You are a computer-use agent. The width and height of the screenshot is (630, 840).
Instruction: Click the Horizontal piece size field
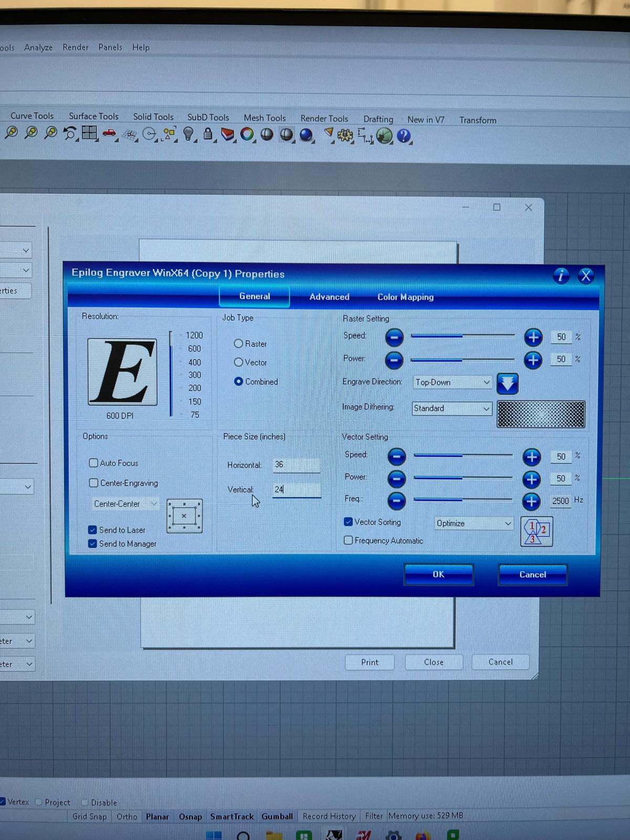pyautogui.click(x=296, y=465)
